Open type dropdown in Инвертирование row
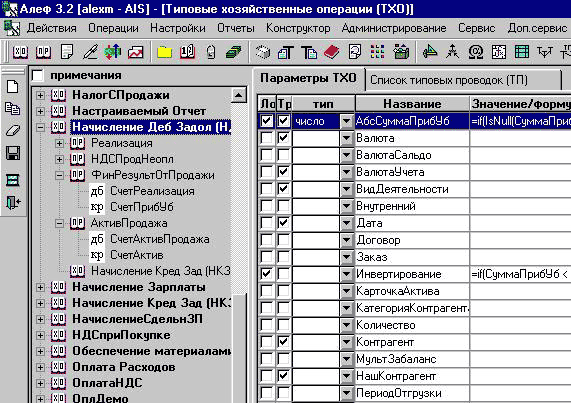Viewport: 571px width, 403px height. [347, 274]
